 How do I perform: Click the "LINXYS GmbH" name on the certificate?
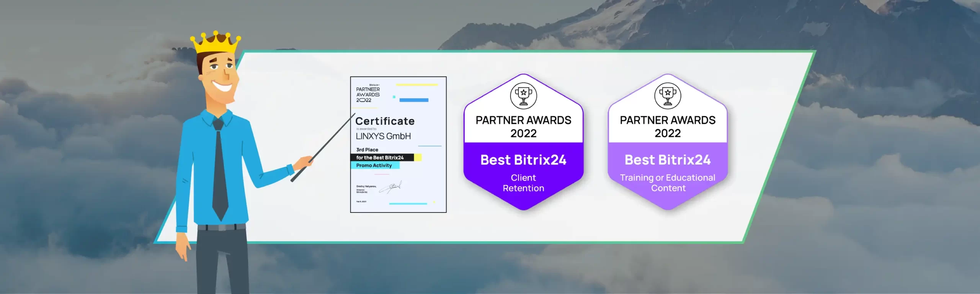pos(383,136)
